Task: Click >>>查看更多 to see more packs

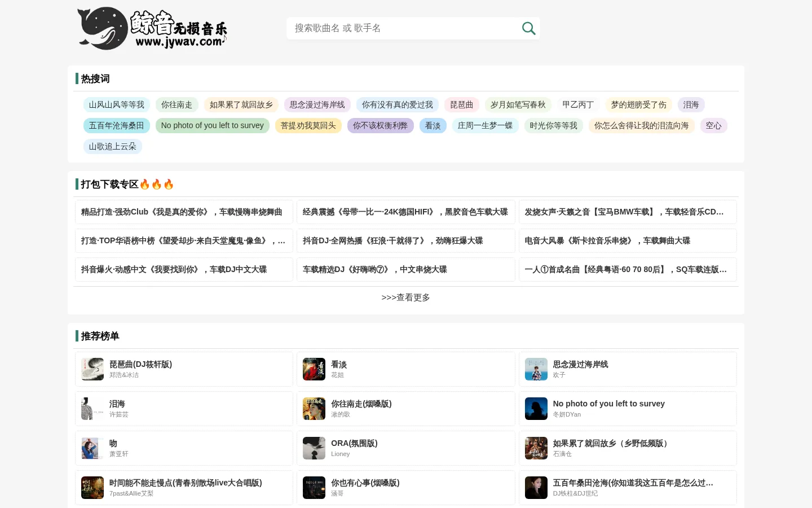Action: [406, 297]
